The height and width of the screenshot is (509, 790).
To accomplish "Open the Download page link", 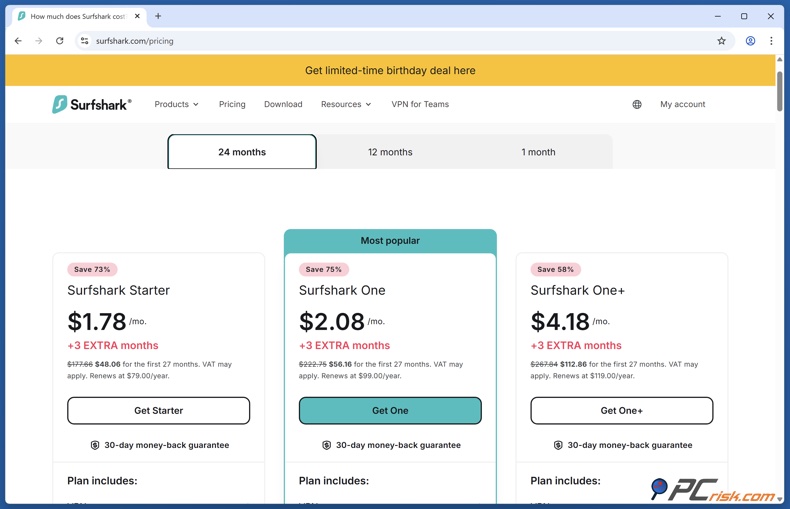I will [x=283, y=104].
